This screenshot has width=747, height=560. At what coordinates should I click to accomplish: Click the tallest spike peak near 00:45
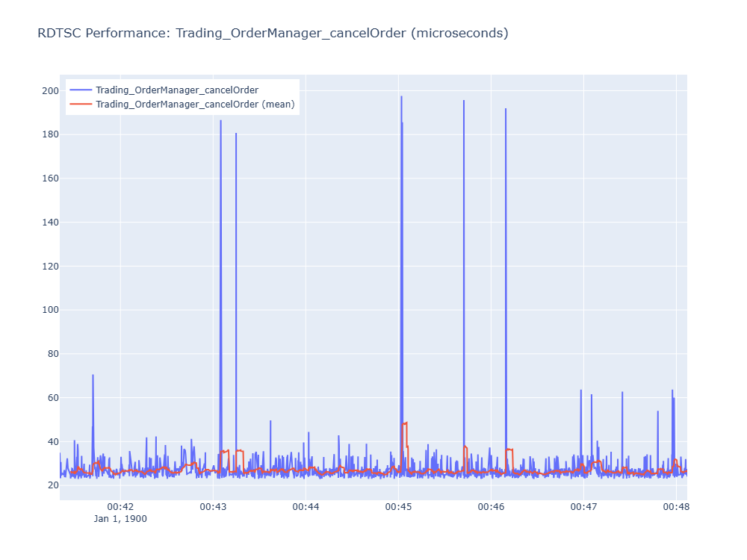coord(401,96)
